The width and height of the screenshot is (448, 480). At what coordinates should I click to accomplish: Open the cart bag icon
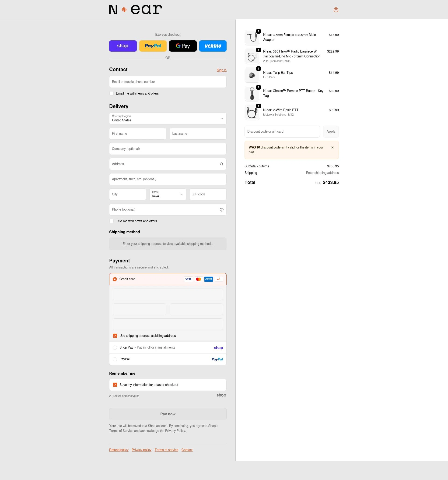pyautogui.click(x=336, y=9)
